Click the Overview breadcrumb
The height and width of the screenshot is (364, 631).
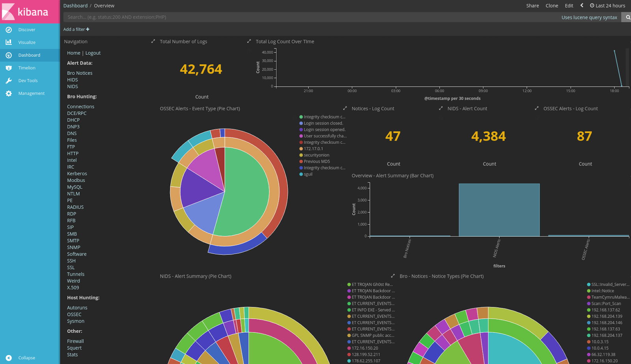pyautogui.click(x=104, y=6)
